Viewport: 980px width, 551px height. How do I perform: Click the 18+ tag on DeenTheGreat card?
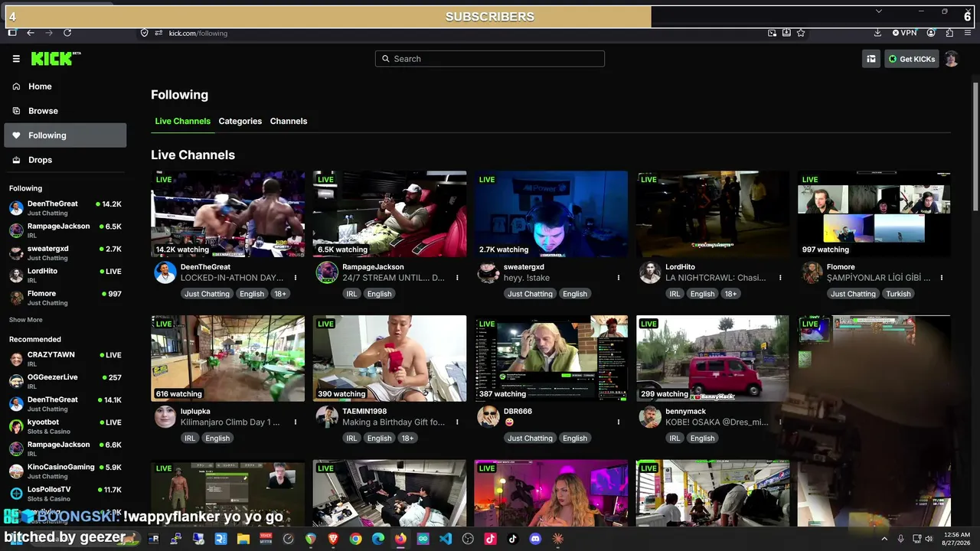tap(280, 294)
